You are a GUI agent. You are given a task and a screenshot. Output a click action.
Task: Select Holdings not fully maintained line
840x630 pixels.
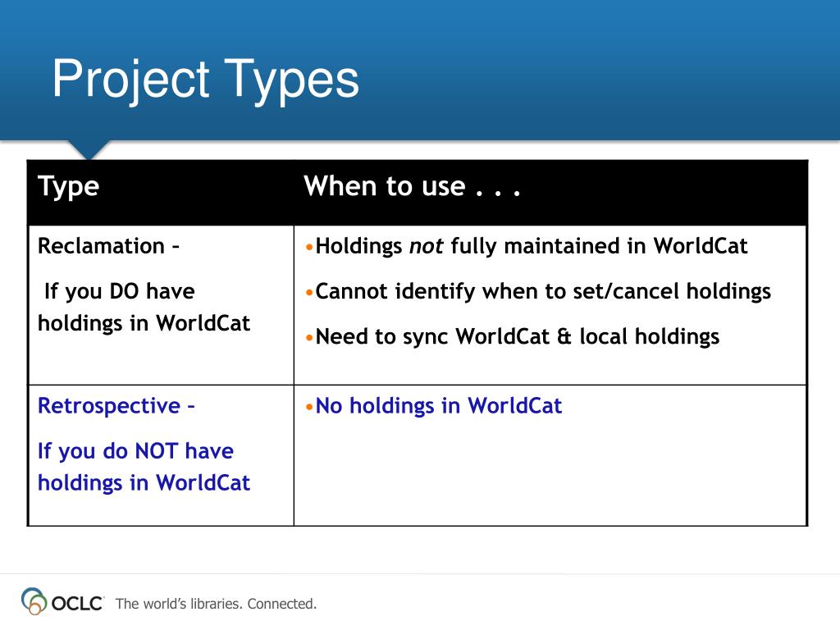pos(531,246)
